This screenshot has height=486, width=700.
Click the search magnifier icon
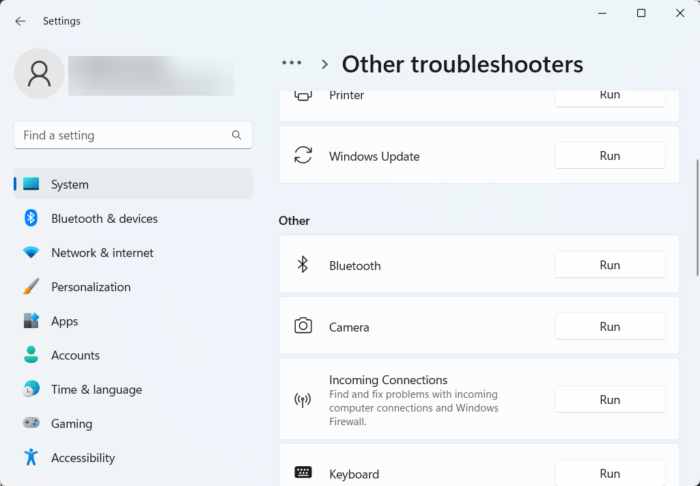coord(237,135)
